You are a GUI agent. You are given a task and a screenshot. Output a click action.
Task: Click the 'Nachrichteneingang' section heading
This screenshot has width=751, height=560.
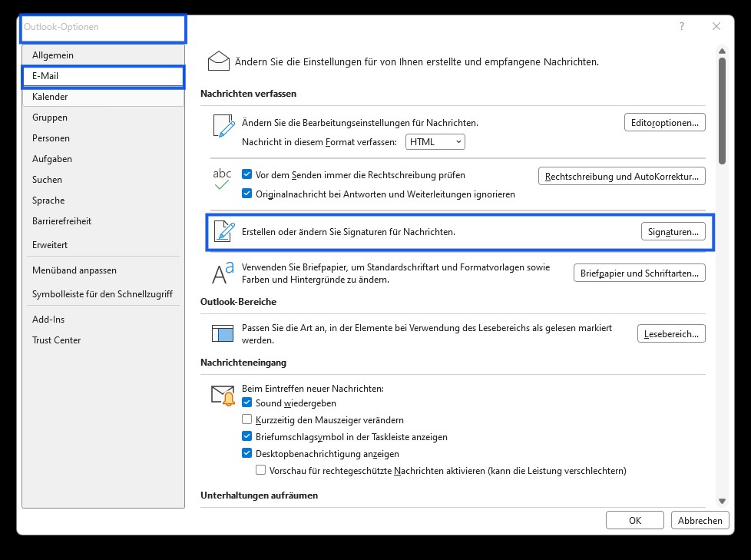[x=243, y=363]
